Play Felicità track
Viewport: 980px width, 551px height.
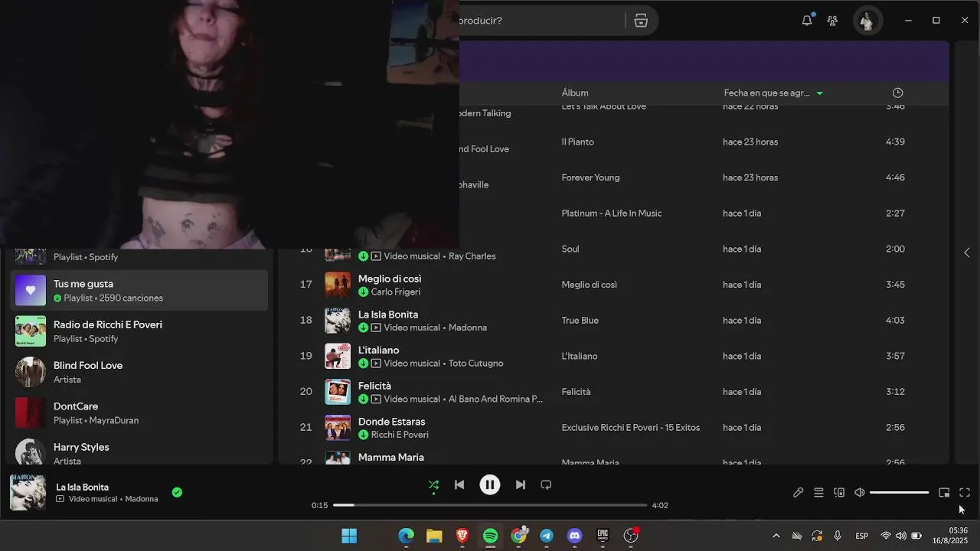point(615,392)
